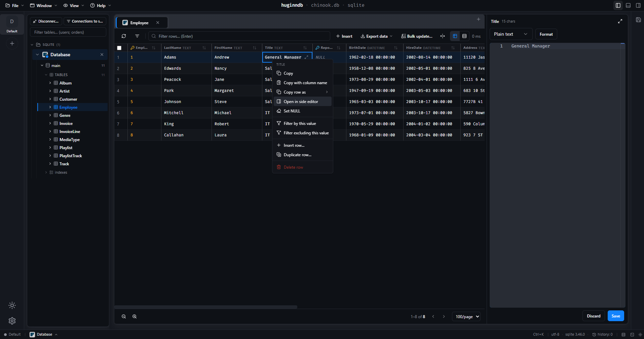Open the Plain text format dropdown

pos(510,34)
